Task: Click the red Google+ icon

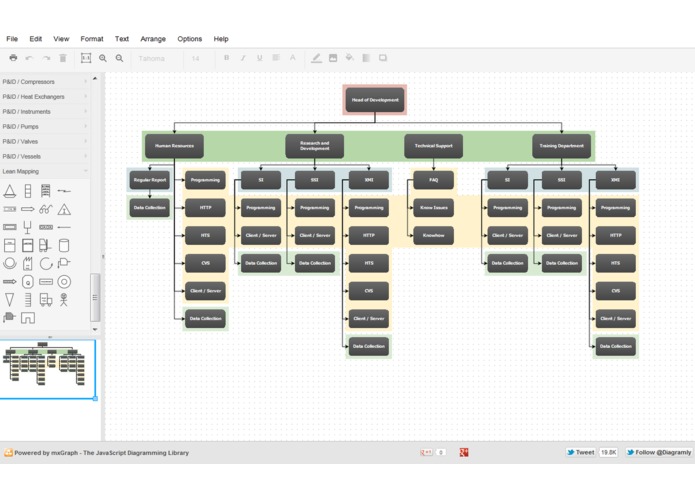Action: (x=464, y=452)
